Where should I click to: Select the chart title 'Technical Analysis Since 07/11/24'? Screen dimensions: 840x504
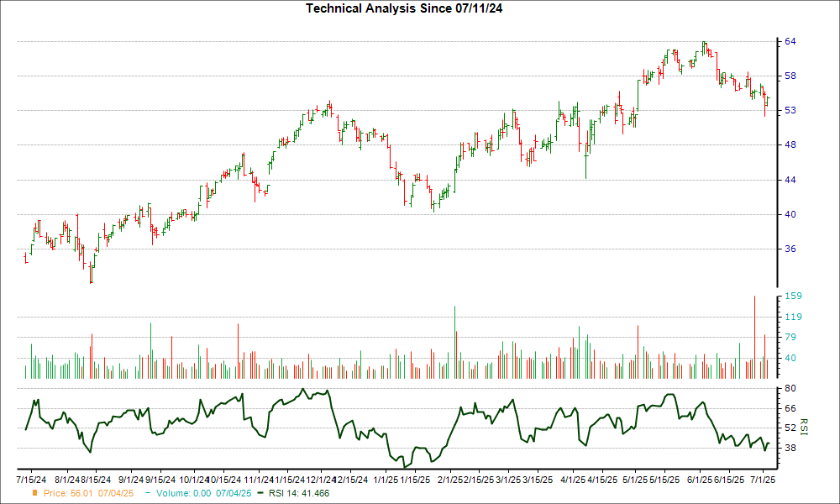404,8
